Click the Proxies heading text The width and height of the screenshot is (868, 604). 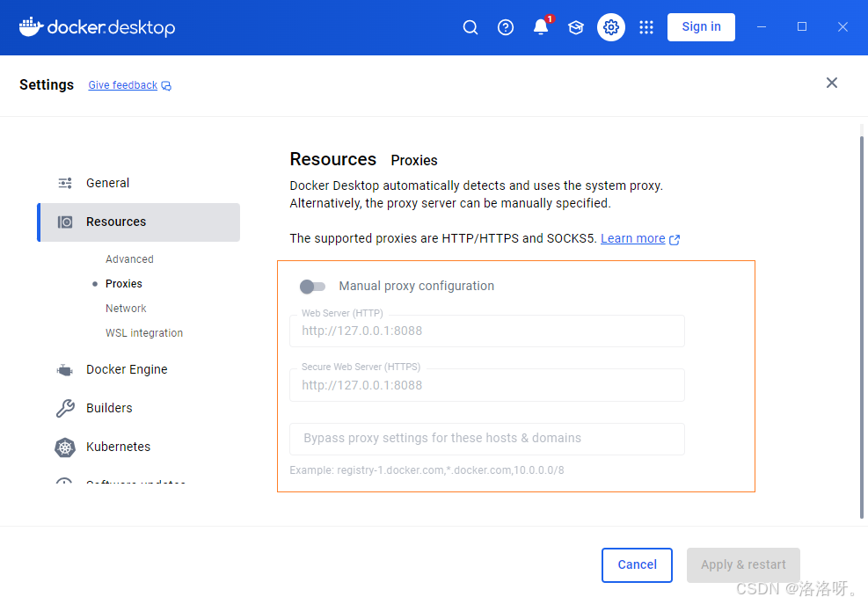pos(414,161)
